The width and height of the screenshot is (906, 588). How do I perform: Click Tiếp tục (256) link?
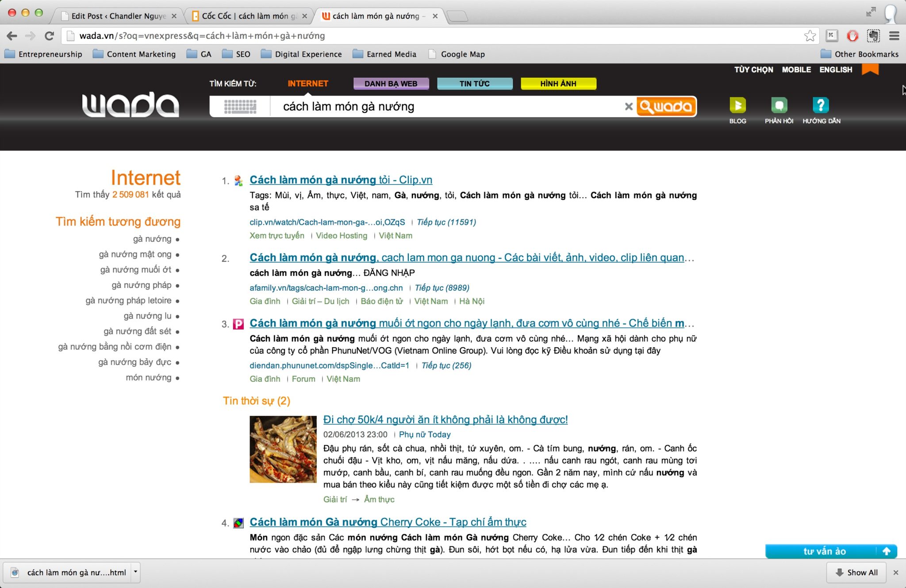pyautogui.click(x=446, y=365)
